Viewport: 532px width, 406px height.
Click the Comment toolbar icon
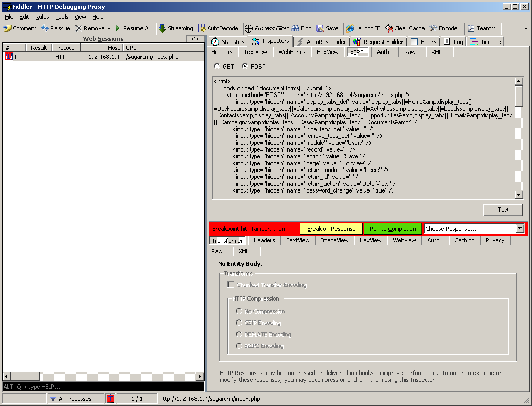(7, 28)
